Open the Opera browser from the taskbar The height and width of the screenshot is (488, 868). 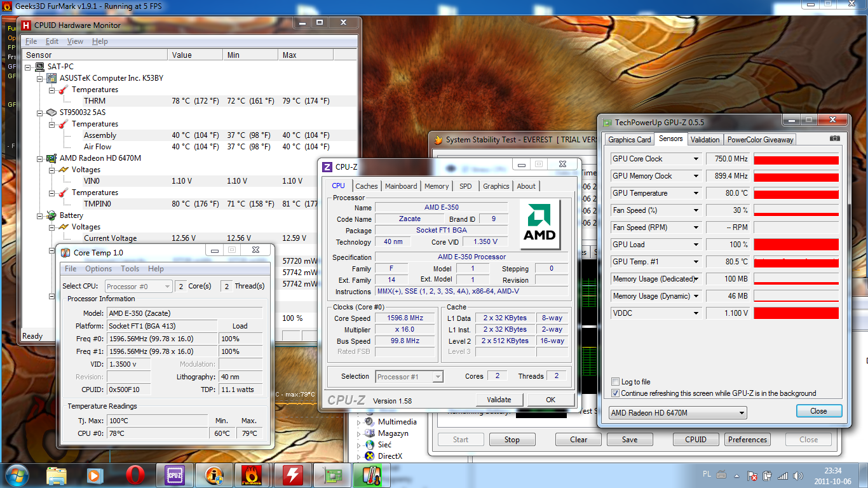(135, 475)
